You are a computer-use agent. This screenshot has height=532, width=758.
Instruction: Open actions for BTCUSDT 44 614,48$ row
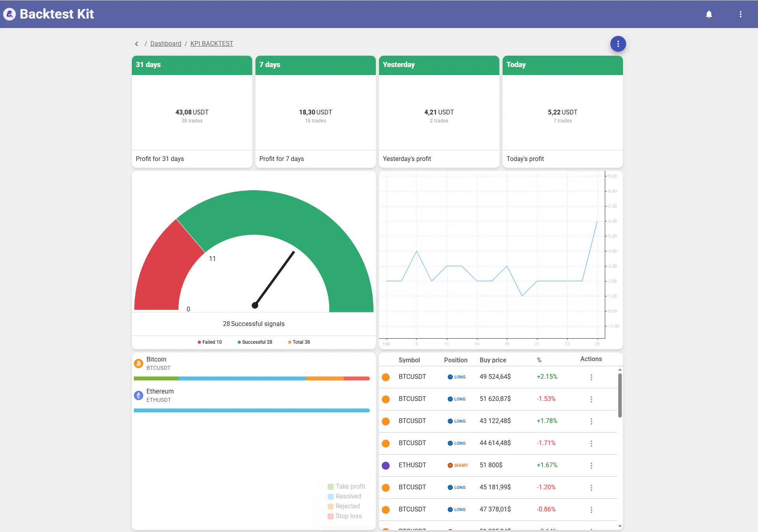click(x=591, y=444)
